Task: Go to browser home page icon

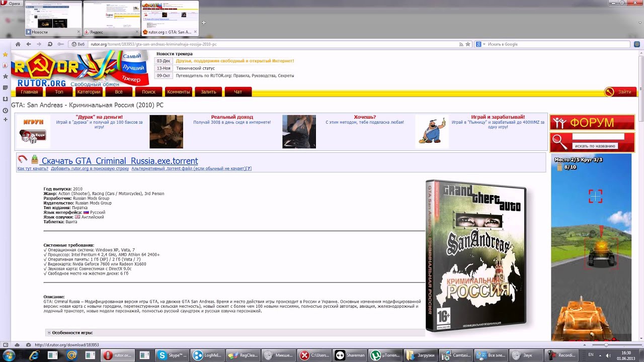Action: point(18,44)
